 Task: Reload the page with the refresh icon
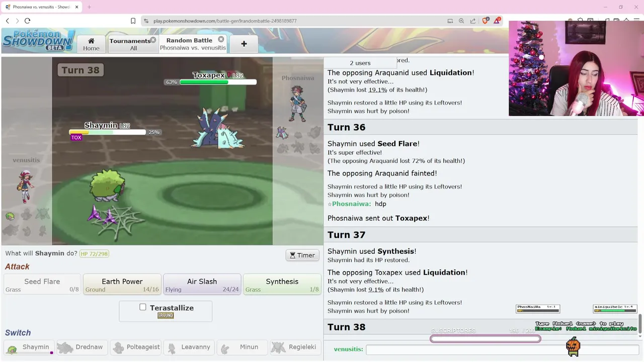tap(27, 21)
